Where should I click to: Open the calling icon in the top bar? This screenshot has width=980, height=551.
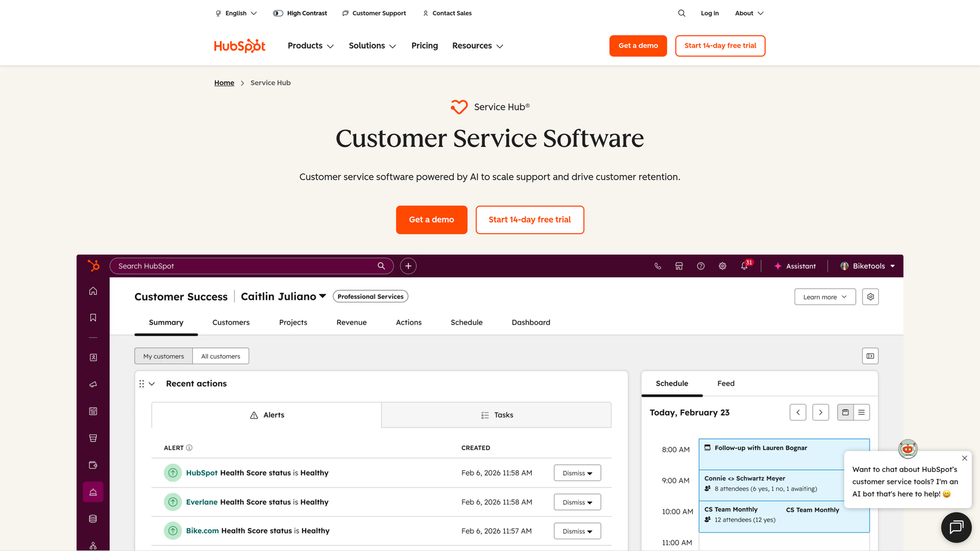point(658,266)
